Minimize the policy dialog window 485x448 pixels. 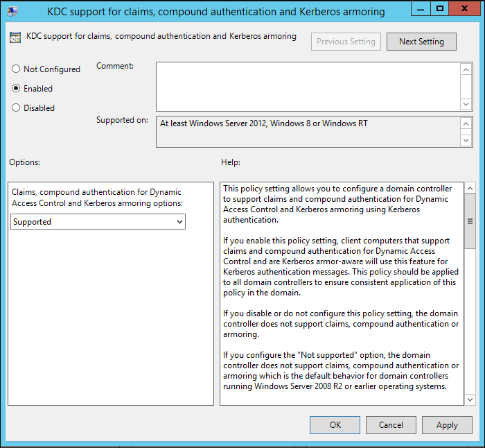point(421,9)
